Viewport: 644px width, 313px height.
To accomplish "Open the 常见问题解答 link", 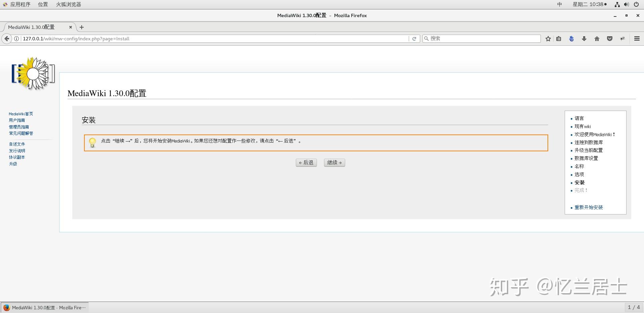I will click(21, 133).
